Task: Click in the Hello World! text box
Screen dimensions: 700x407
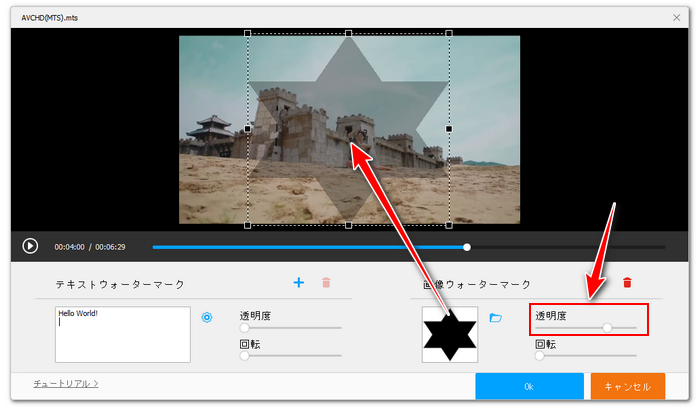Action: [123, 334]
